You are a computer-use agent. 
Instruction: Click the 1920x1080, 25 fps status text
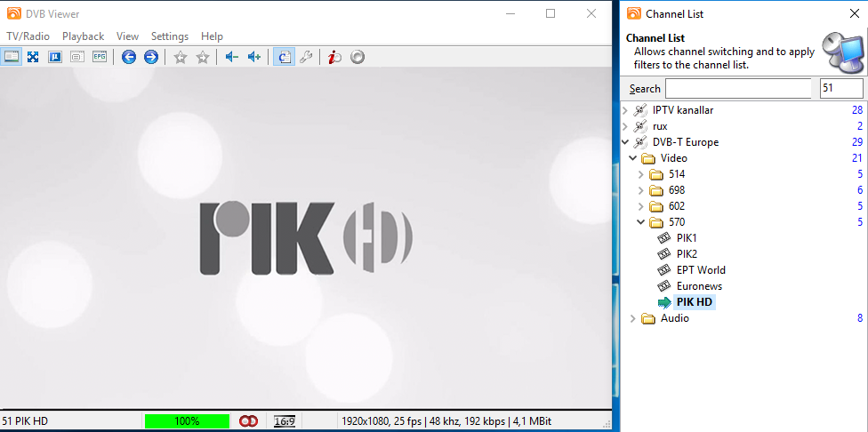coord(446,421)
